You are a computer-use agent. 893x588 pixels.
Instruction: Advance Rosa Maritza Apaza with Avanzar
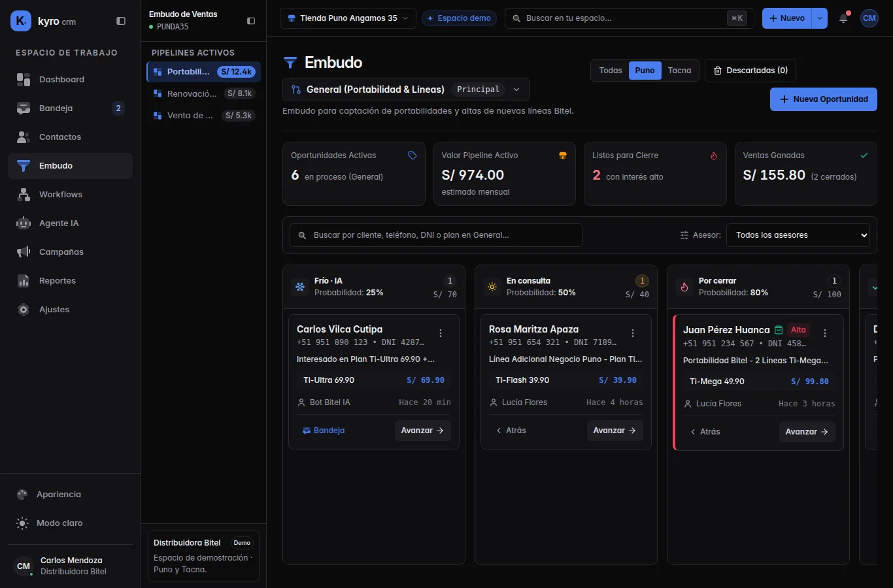[615, 431]
